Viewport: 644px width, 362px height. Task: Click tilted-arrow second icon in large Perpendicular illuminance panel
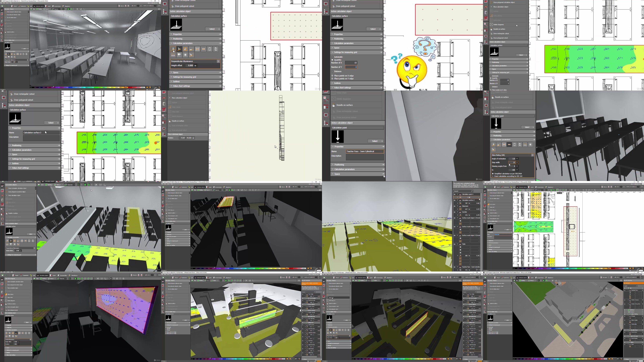click(x=179, y=49)
